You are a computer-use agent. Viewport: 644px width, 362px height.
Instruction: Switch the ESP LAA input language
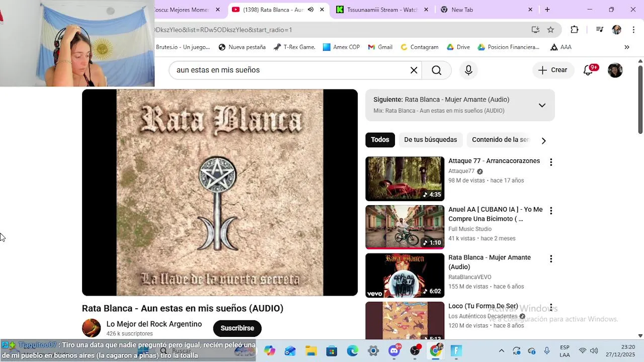pyautogui.click(x=565, y=351)
